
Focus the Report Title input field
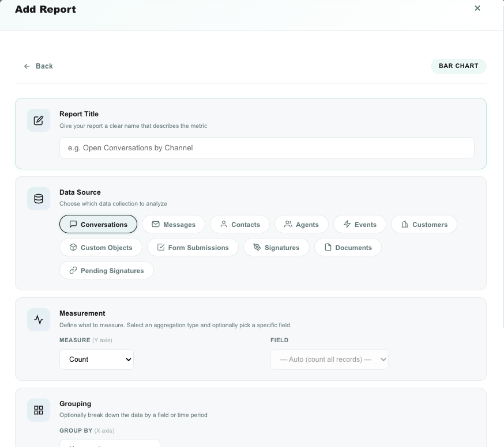(x=267, y=147)
